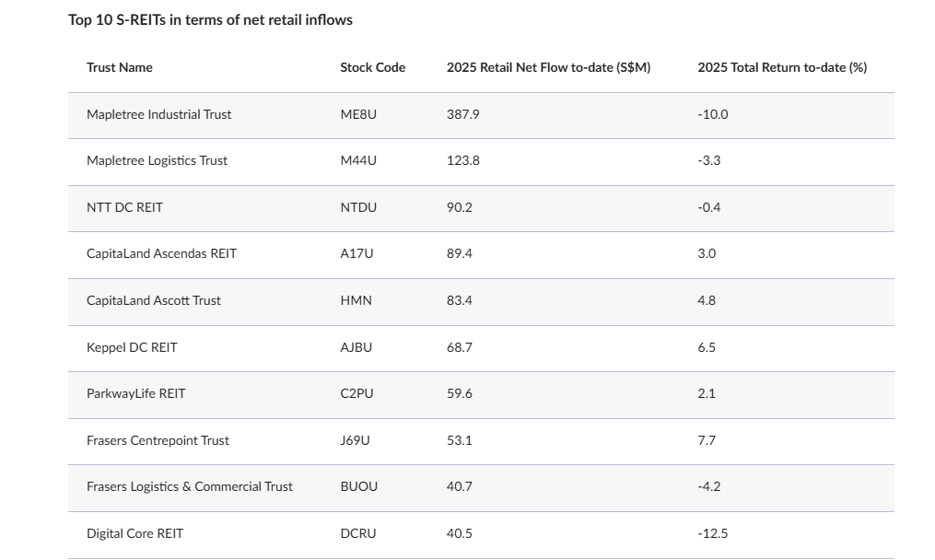Select the 387.9 net flow value
This screenshot has height=560, width=935.
click(x=462, y=114)
